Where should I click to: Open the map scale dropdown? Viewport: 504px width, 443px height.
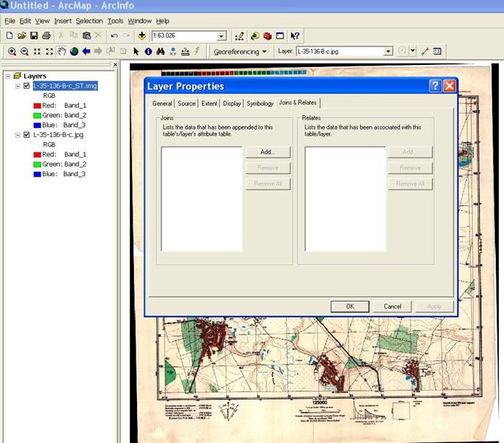[221, 36]
